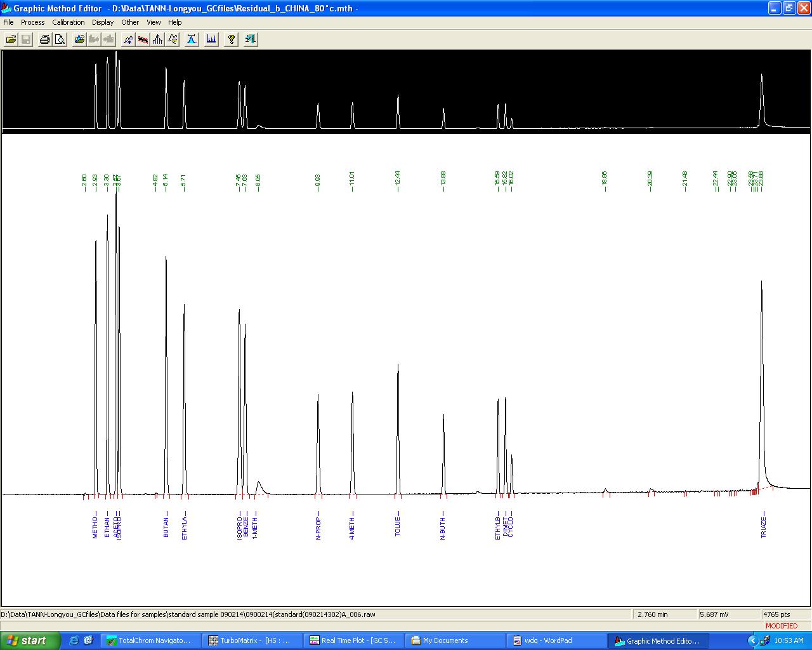Select the blue filled peak width icon
Viewport: 812px width, 650px height.
[192, 39]
